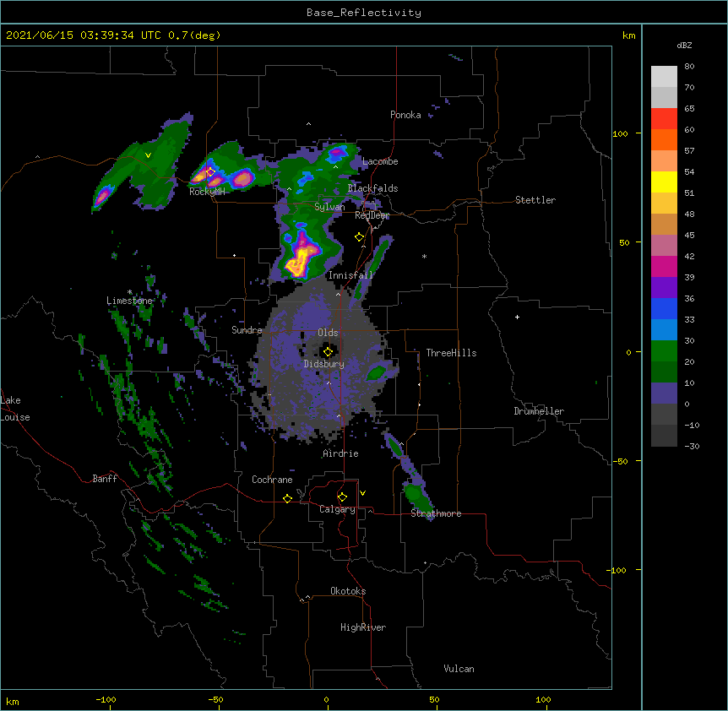Viewport: 728px width, 711px height.
Task: Click the green echo patch east of Didsbury
Action: click(377, 372)
